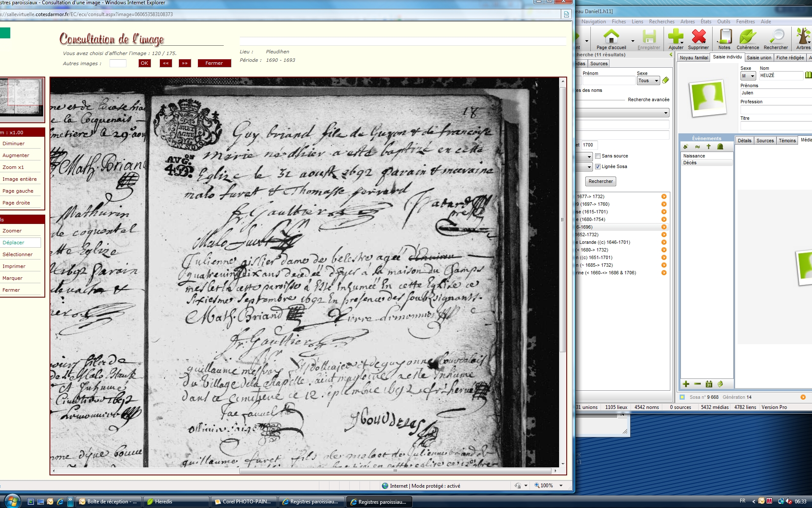Uncheck the Lignée Sosa checkbox
The height and width of the screenshot is (508, 812).
tap(598, 167)
